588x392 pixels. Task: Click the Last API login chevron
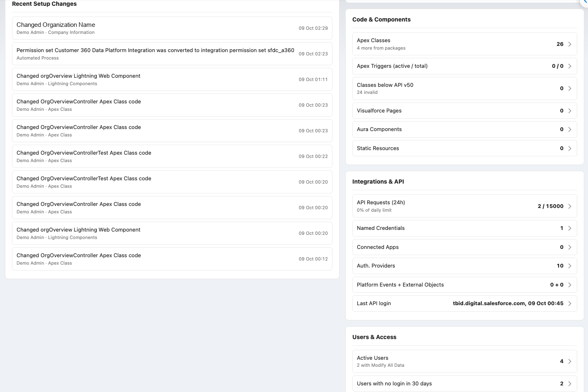[x=570, y=304]
